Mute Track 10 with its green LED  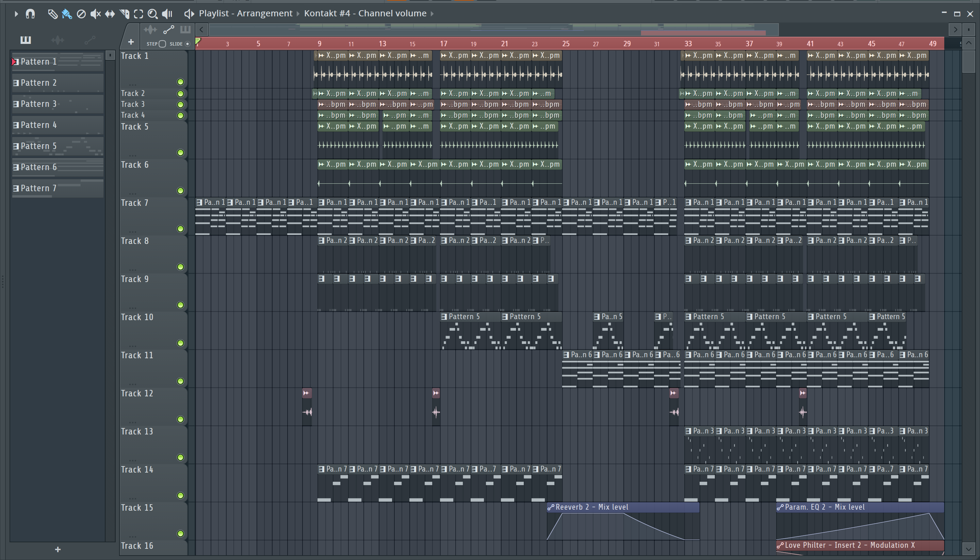click(x=180, y=343)
